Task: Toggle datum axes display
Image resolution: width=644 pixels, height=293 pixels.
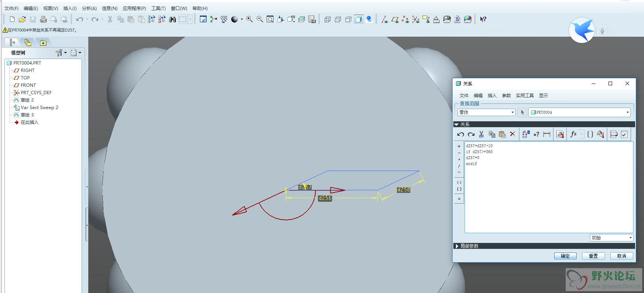Action: [384, 19]
